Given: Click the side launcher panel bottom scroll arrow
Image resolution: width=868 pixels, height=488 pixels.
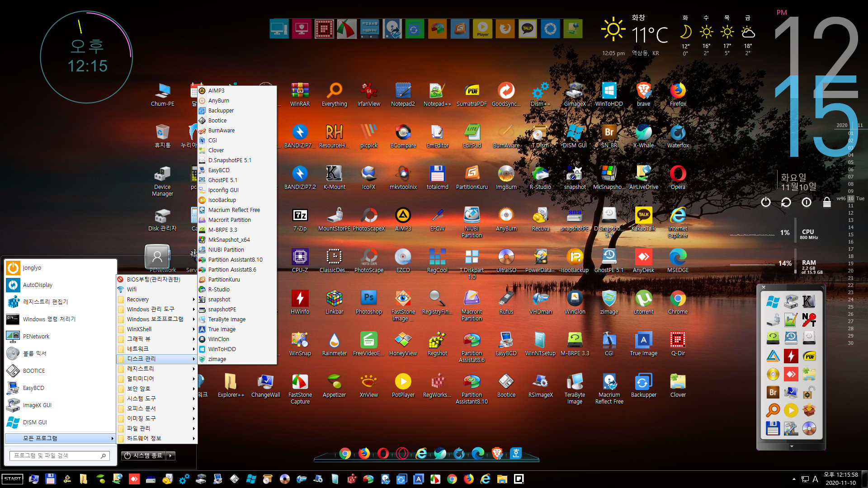Looking at the screenshot, I should (792, 446).
